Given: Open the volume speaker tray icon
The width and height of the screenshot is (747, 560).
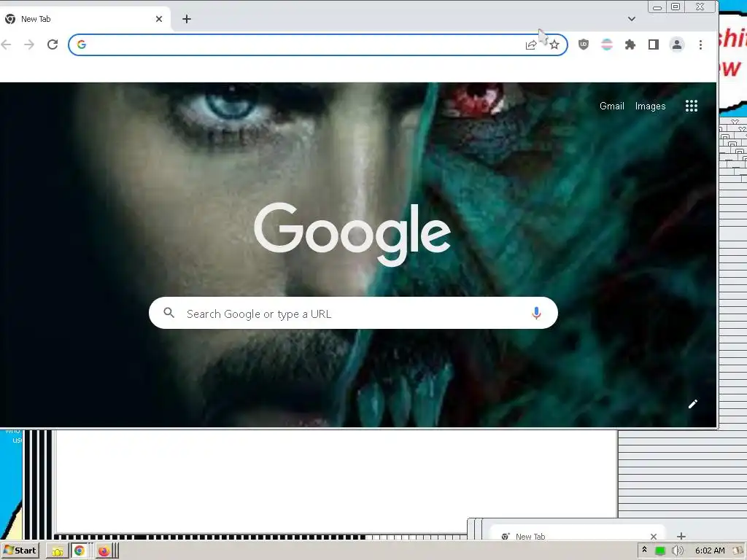Looking at the screenshot, I should click(x=677, y=551).
